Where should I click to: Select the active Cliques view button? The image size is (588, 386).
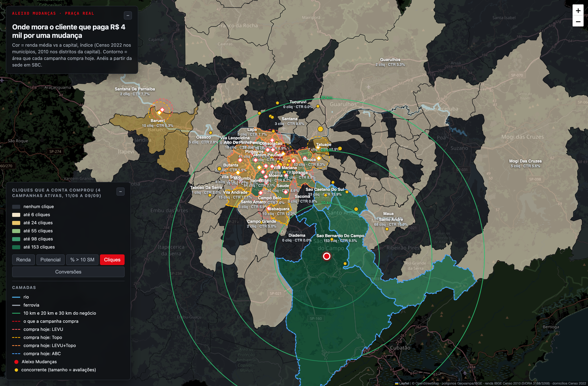[112, 260]
